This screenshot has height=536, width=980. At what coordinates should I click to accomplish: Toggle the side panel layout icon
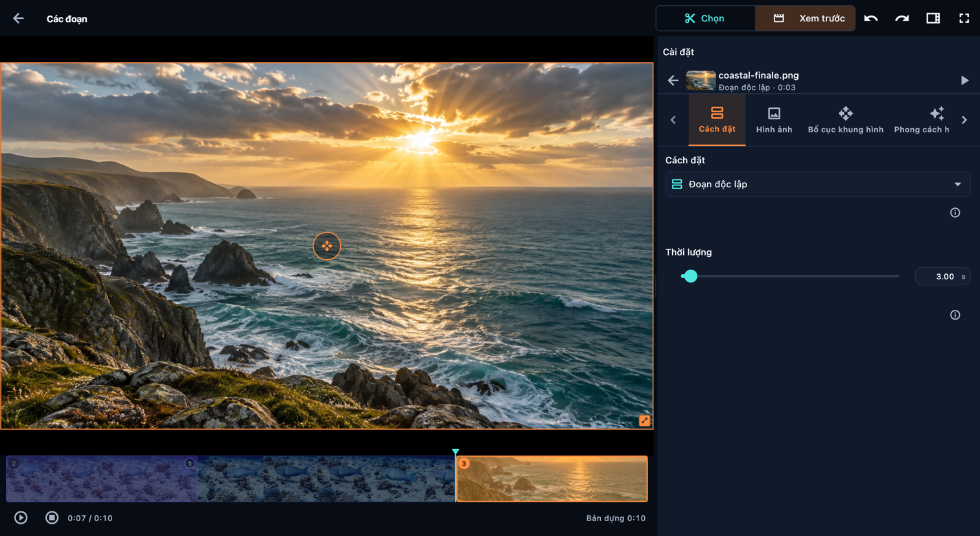pos(933,18)
